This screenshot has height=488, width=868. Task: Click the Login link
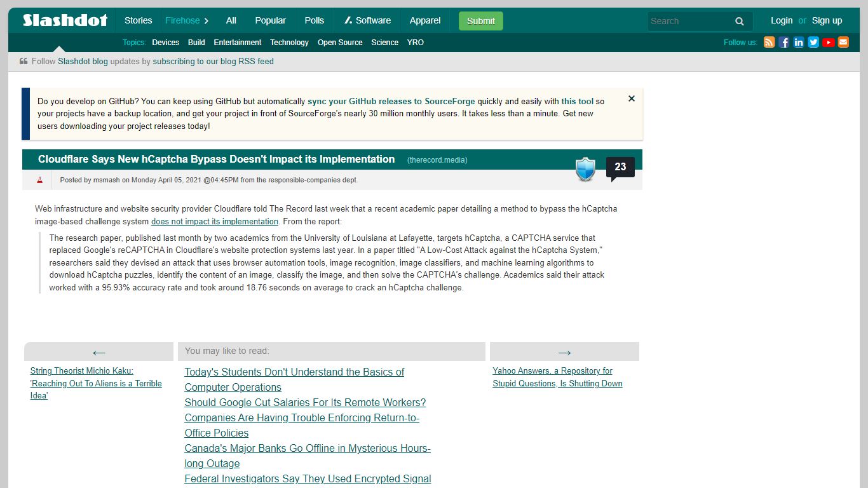pyautogui.click(x=782, y=20)
